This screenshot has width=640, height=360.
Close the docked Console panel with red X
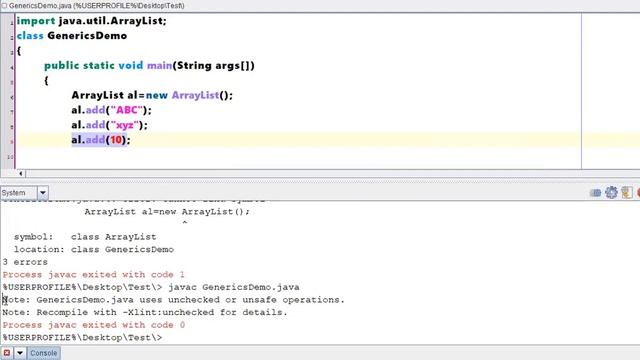[x=7, y=353]
